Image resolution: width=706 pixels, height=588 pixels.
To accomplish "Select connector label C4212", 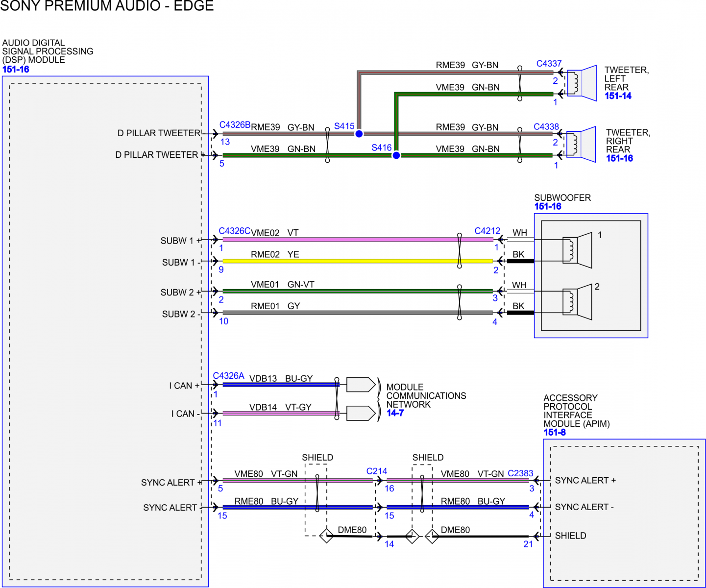I will click(x=487, y=231).
